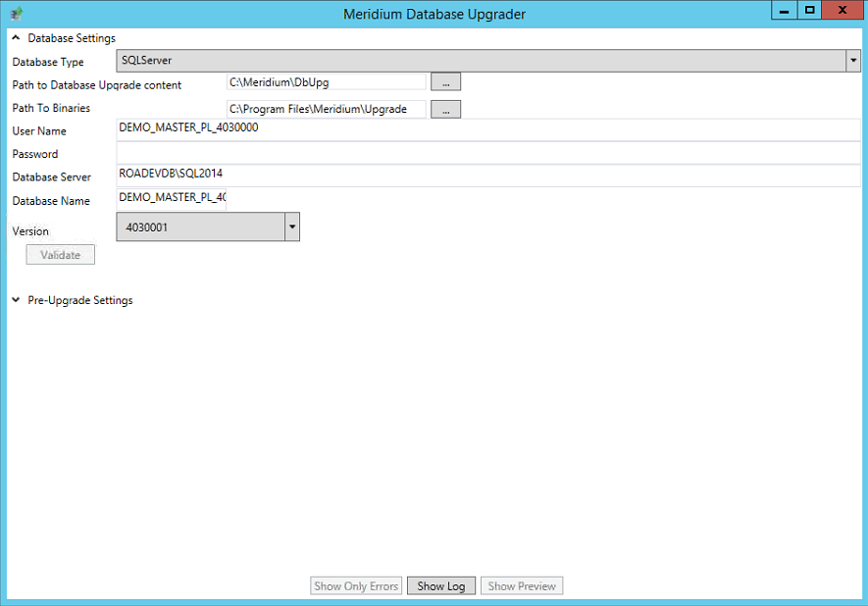Maximize the Meridium Database Upgrader window

click(x=810, y=10)
